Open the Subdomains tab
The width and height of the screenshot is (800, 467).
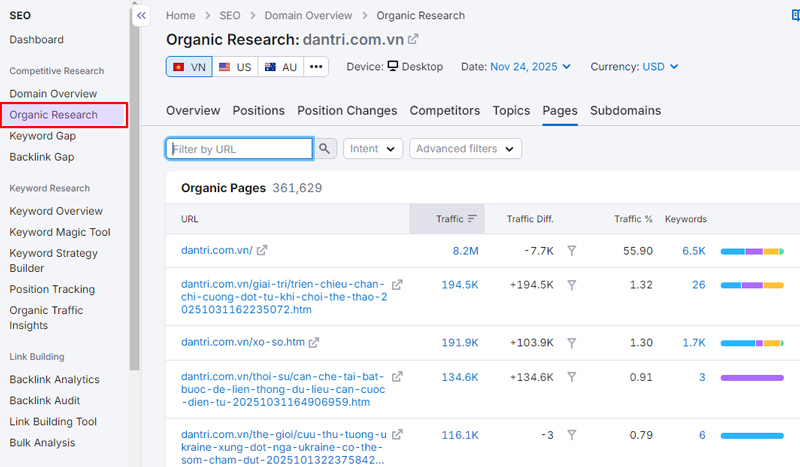[x=623, y=111]
